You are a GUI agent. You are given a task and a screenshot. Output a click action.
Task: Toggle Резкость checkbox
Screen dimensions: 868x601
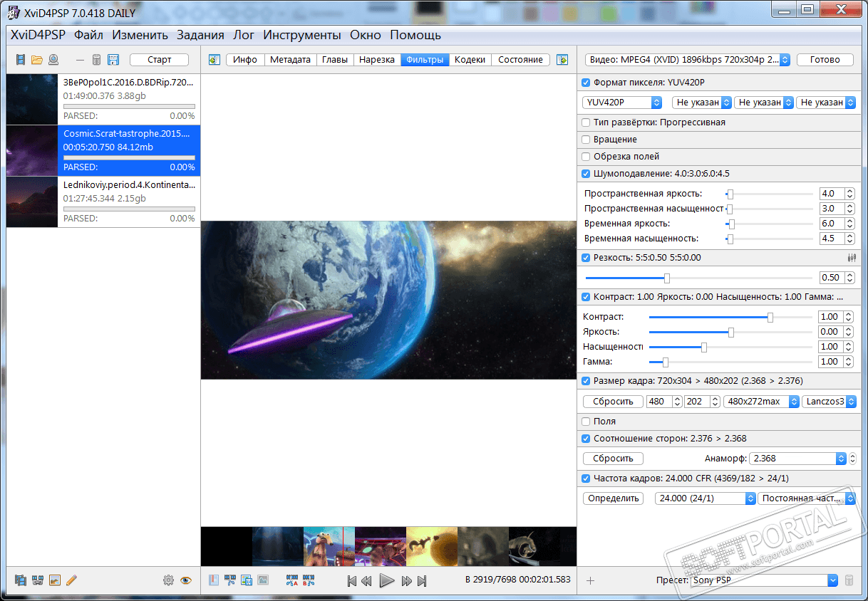[x=587, y=258]
